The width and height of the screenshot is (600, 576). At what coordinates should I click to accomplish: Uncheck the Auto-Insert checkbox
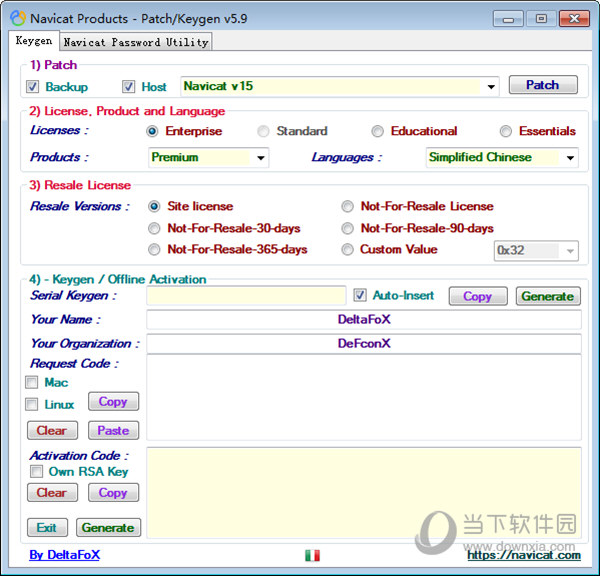(x=360, y=295)
